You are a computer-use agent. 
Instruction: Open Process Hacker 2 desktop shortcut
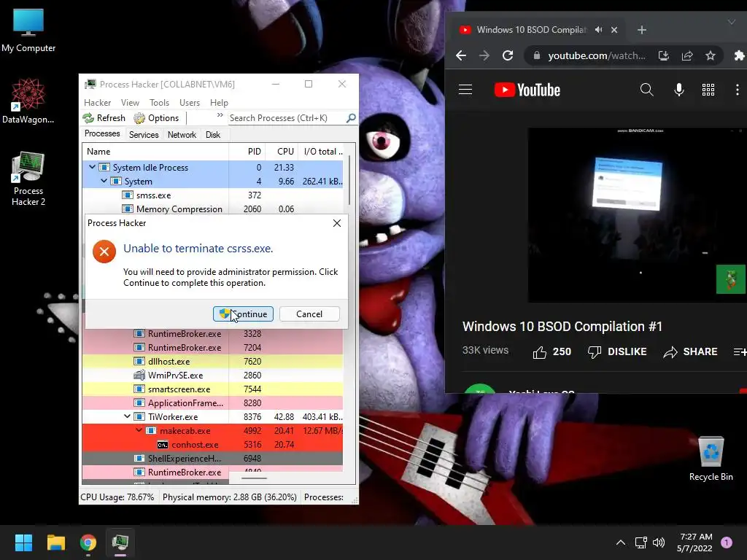28,179
